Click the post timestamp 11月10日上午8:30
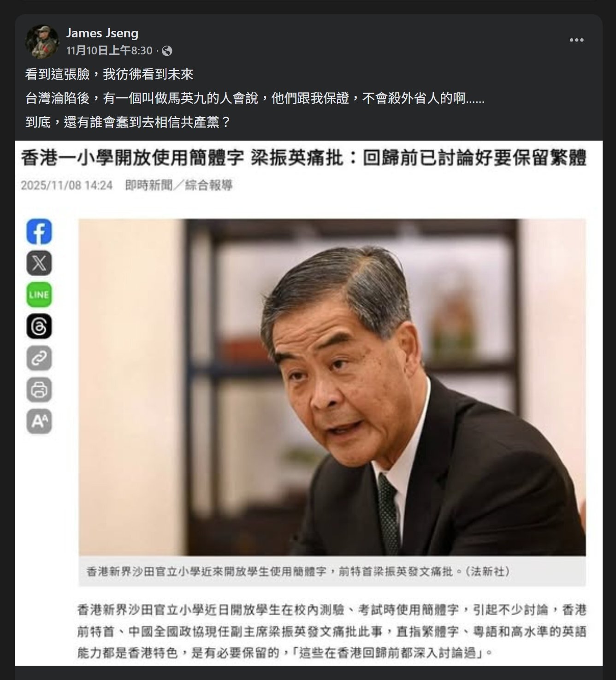This screenshot has height=680, width=616. pyautogui.click(x=109, y=51)
